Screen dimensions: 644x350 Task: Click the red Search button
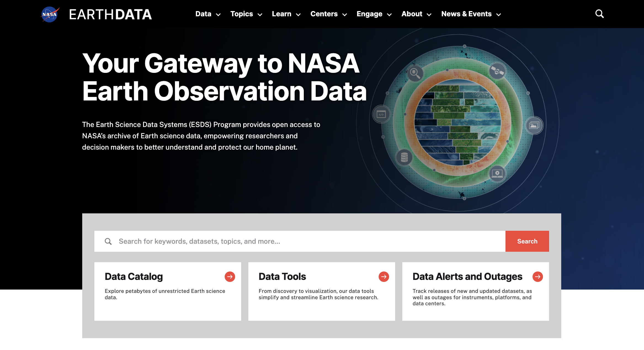(527, 241)
